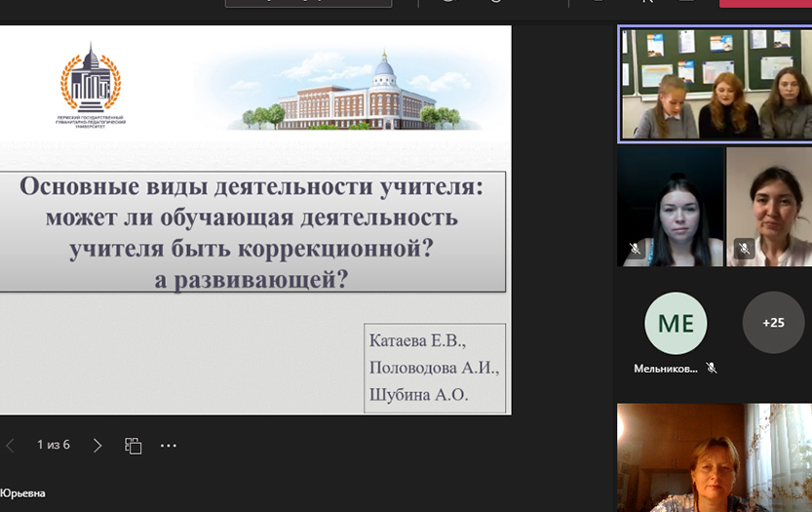Select video tile of woman with dark hair
Screen dimensions: 812x512
coord(671,206)
